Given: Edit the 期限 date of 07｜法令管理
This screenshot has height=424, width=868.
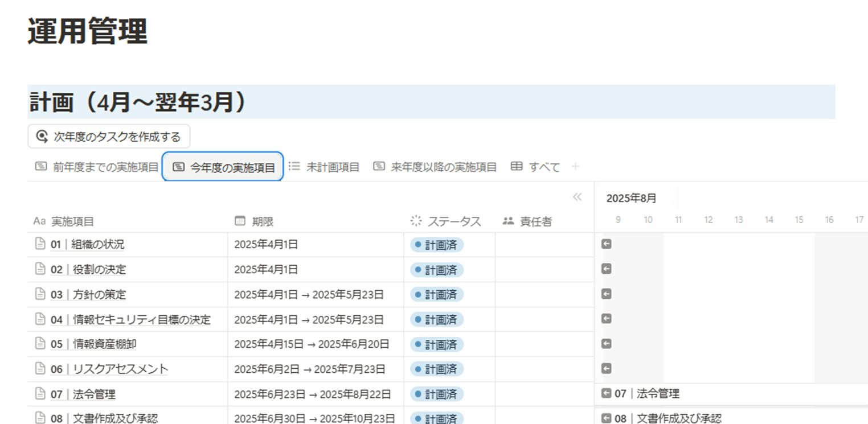Looking at the screenshot, I should pyautogui.click(x=312, y=394).
